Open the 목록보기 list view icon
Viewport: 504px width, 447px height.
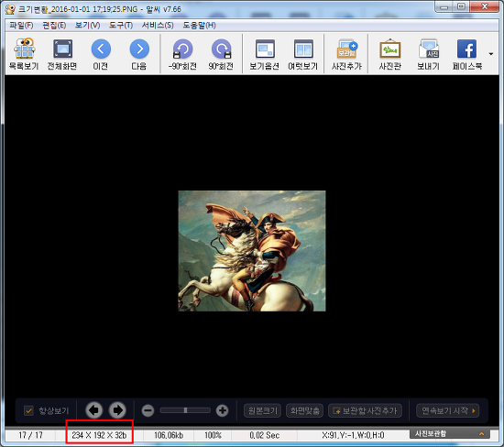24,54
